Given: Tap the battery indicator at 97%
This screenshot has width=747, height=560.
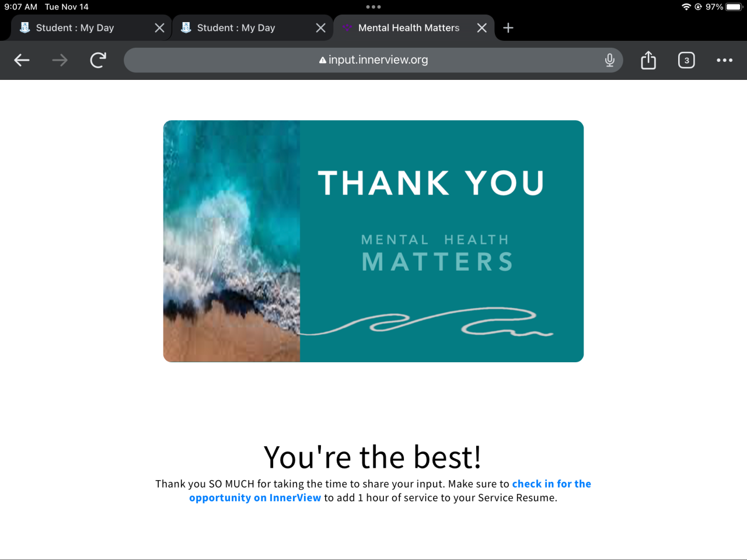Looking at the screenshot, I should tap(734, 7).
